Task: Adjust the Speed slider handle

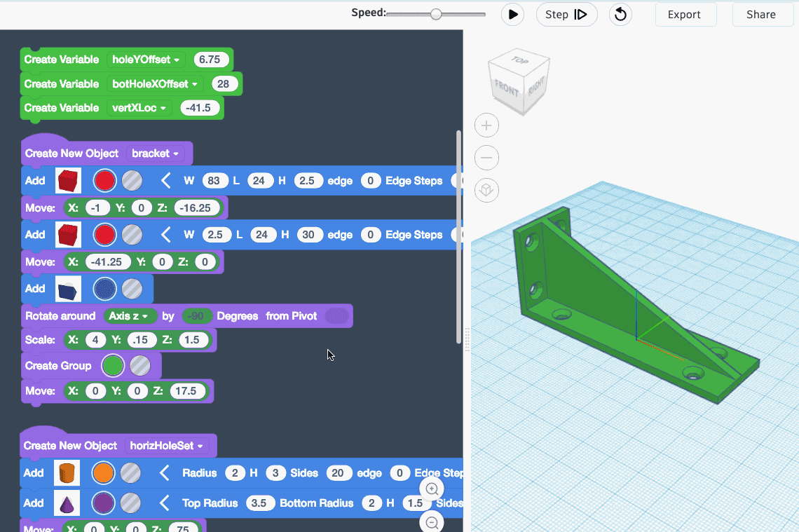Action: click(436, 14)
